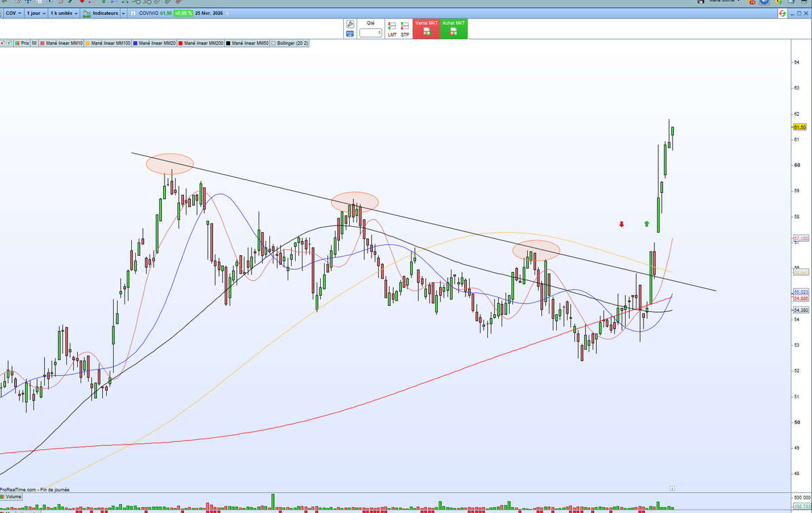Viewport: 812px width, 513px height.
Task: Click the Achat MKT buy button
Action: click(454, 28)
